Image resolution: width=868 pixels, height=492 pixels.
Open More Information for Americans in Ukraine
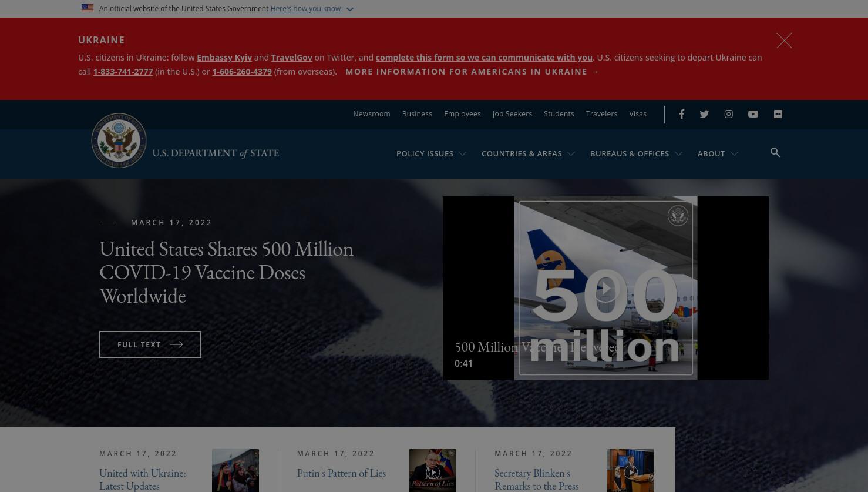472,72
